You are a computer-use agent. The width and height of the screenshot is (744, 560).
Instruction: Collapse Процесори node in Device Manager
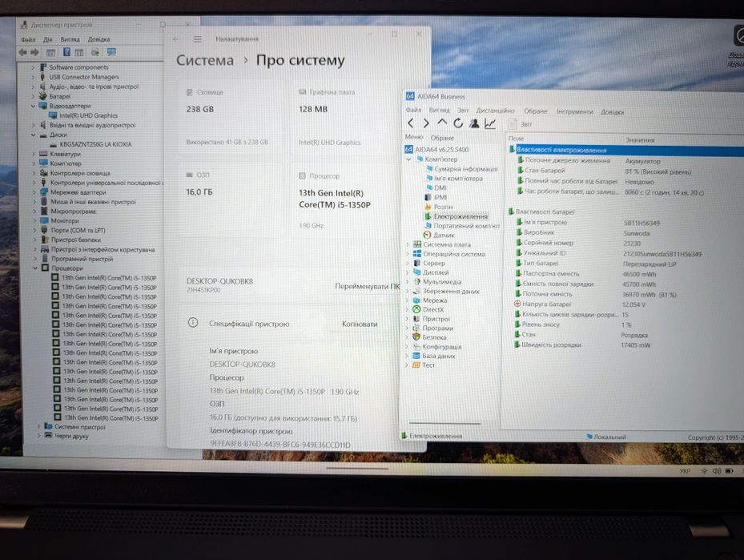(35, 268)
